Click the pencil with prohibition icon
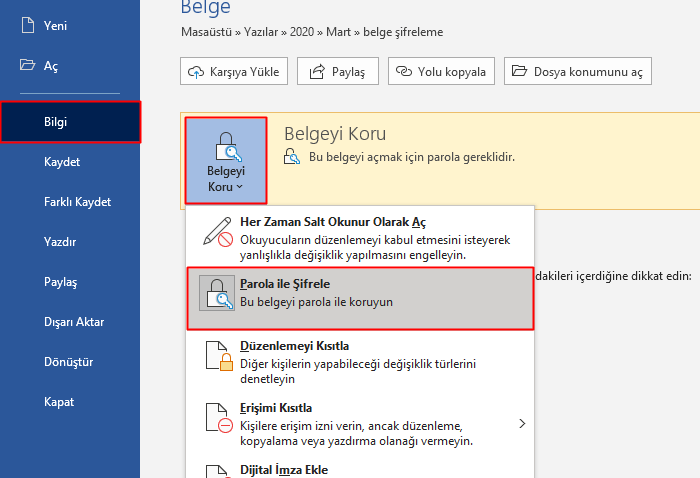700x478 pixels. tap(218, 232)
